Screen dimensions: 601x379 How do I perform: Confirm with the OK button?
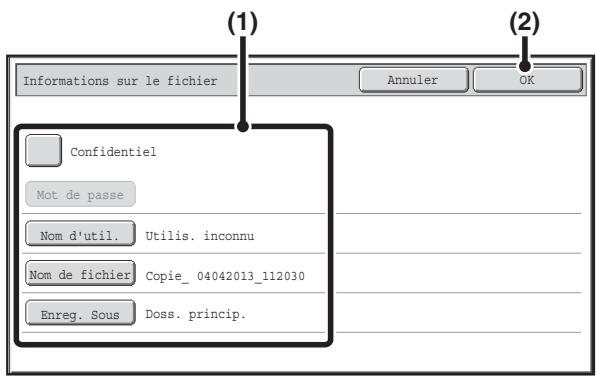click(x=528, y=80)
